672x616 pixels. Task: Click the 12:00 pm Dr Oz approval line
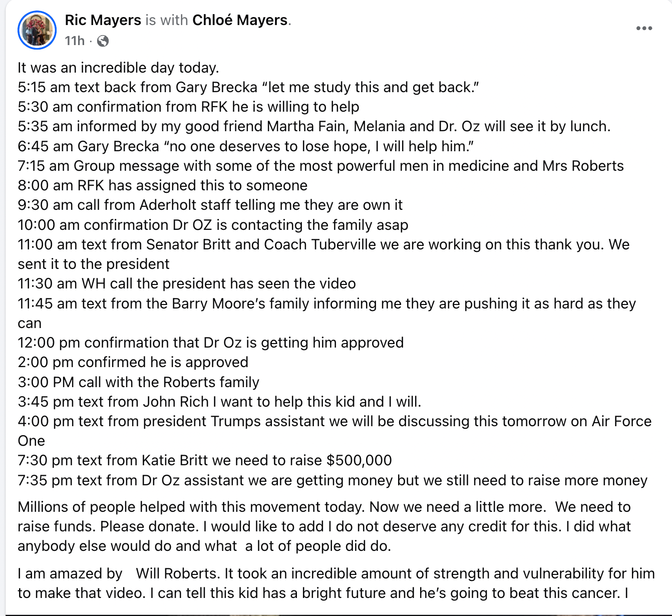(210, 343)
